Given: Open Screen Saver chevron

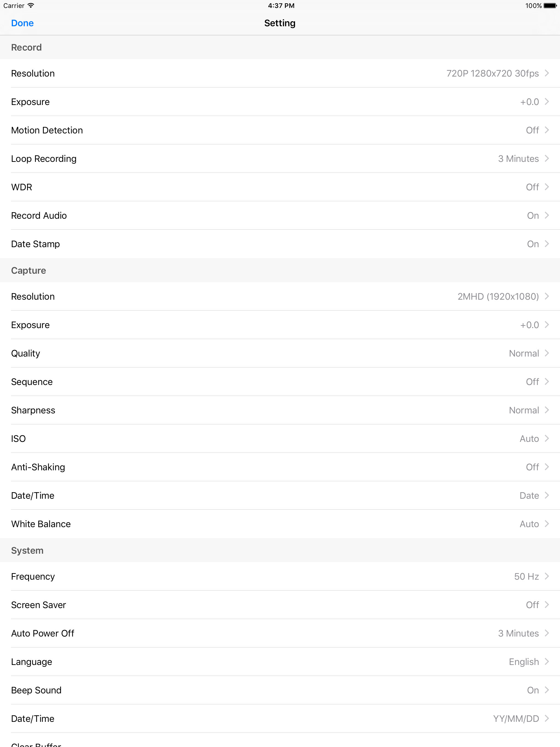Looking at the screenshot, I should 547,605.
